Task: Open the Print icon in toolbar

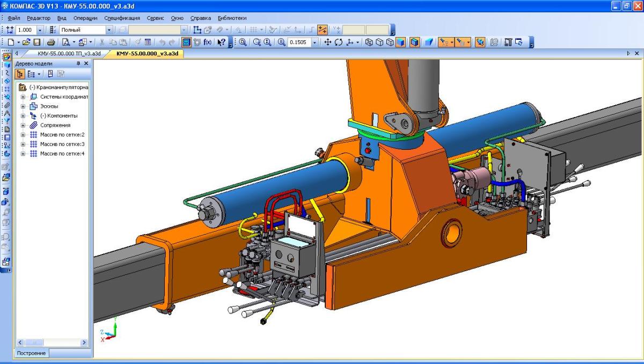Action: pos(51,42)
